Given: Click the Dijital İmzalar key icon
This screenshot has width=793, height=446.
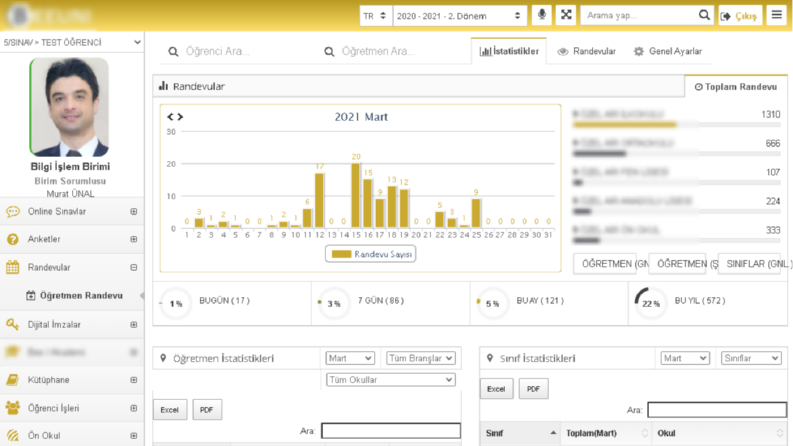Looking at the screenshot, I should coord(13,324).
